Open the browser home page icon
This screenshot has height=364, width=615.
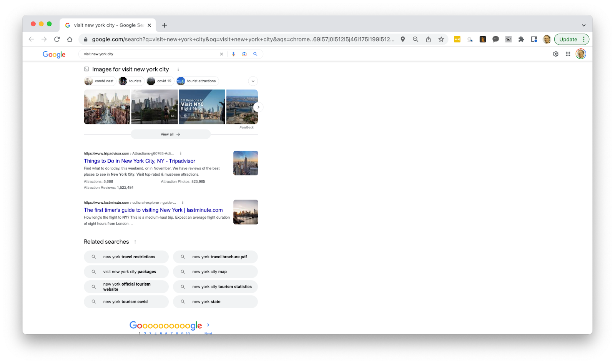pos(70,39)
